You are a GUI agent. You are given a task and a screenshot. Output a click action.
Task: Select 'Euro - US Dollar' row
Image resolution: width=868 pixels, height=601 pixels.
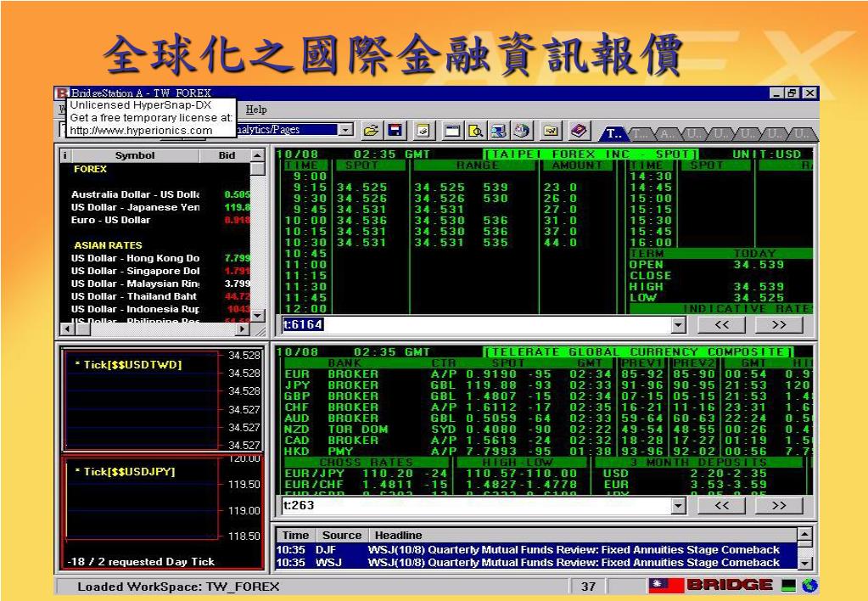click(155, 220)
